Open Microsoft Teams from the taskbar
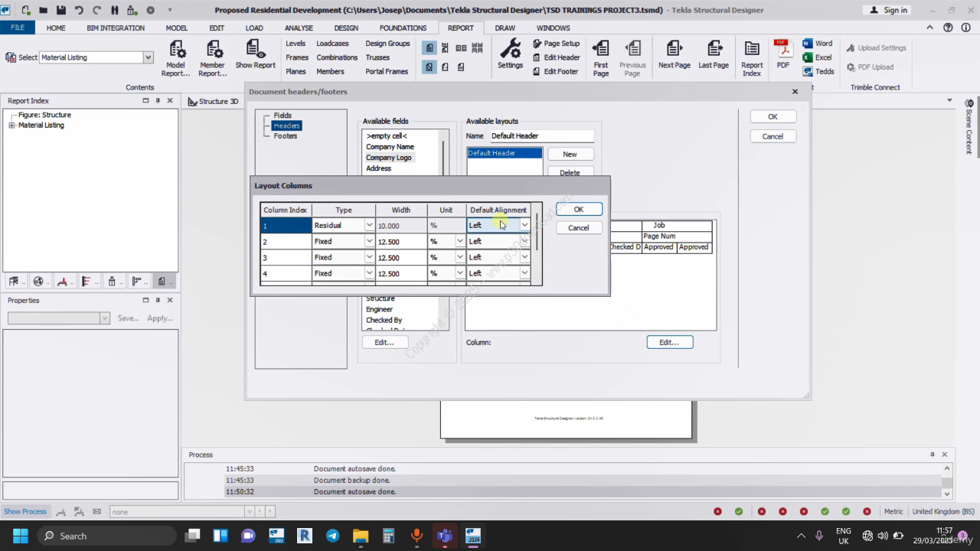The width and height of the screenshot is (980, 551). [444, 536]
